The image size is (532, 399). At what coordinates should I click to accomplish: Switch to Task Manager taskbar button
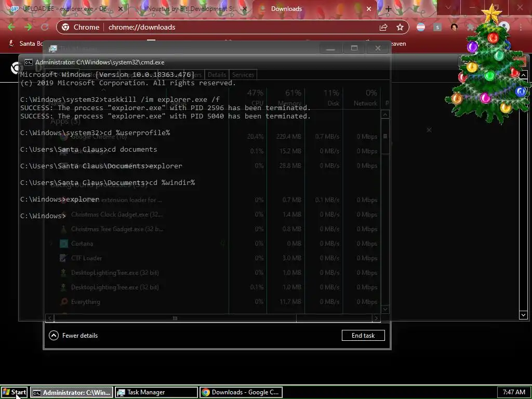pyautogui.click(x=156, y=392)
